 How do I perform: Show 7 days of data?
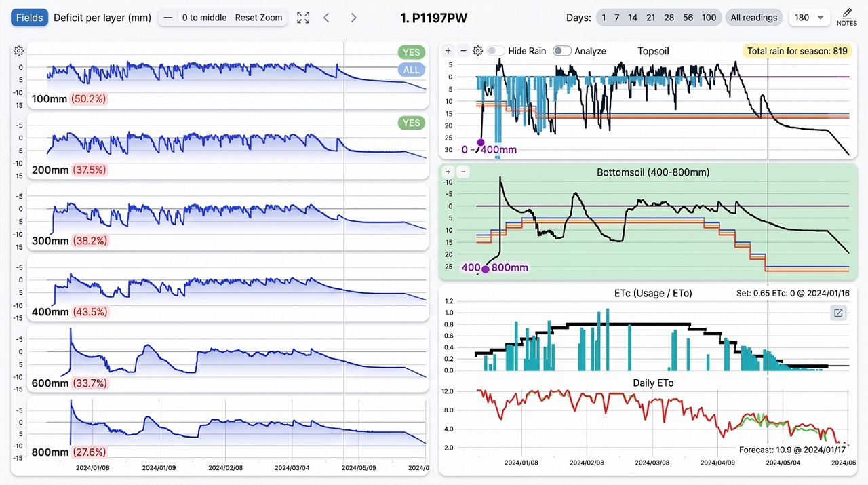pos(616,18)
